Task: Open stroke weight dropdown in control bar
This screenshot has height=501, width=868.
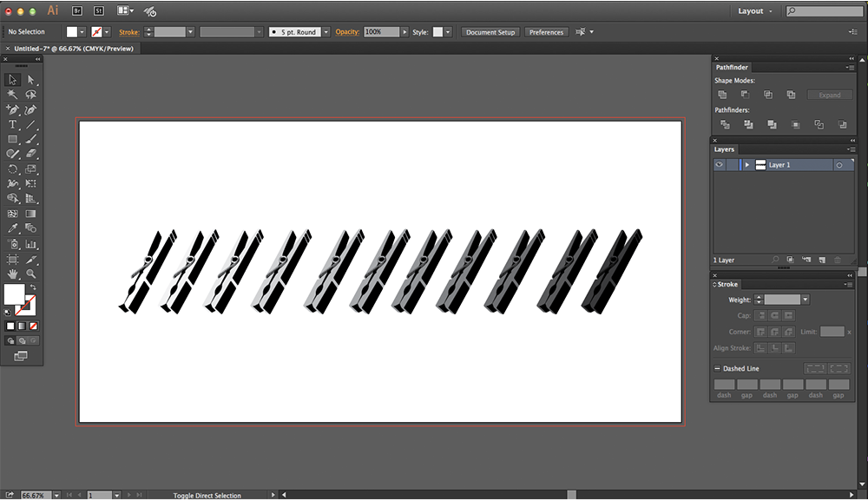Action: [x=190, y=32]
